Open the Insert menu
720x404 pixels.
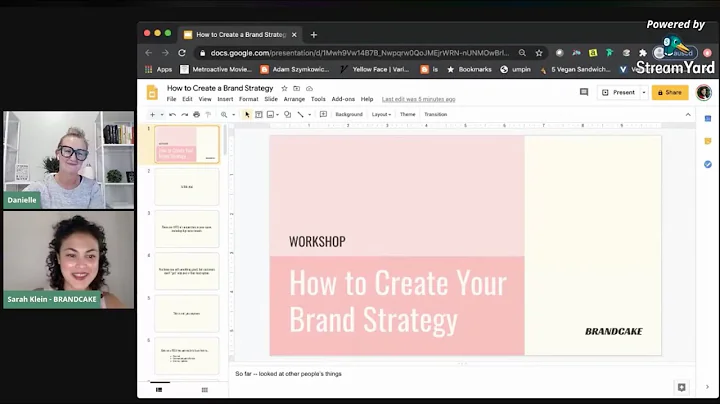[x=225, y=99]
